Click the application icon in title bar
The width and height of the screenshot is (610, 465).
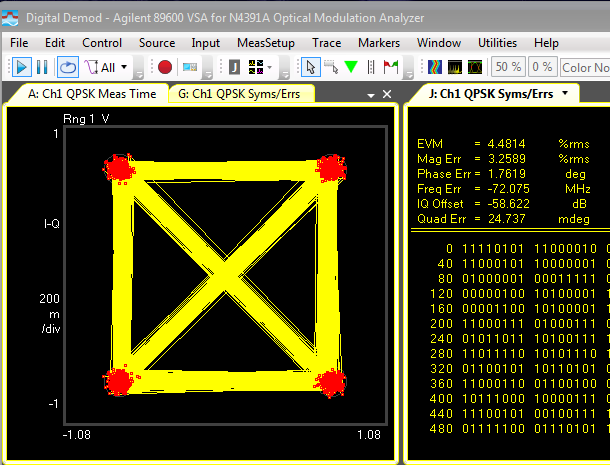click(x=10, y=18)
